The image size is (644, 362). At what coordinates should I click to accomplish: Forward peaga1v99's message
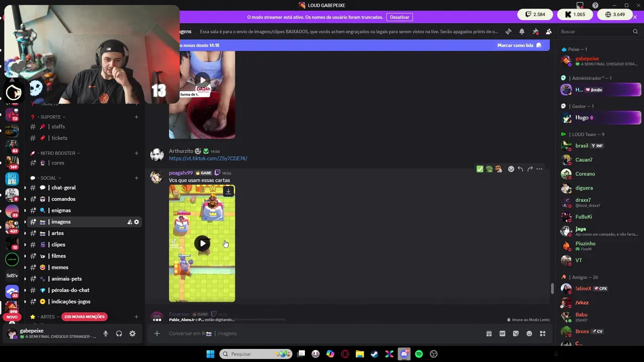pos(530,169)
